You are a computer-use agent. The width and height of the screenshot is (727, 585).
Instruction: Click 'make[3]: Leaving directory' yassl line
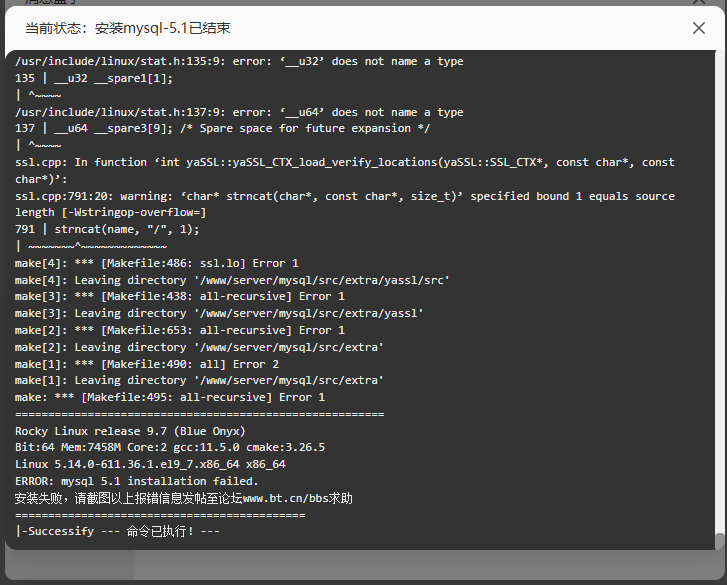pyautogui.click(x=219, y=313)
